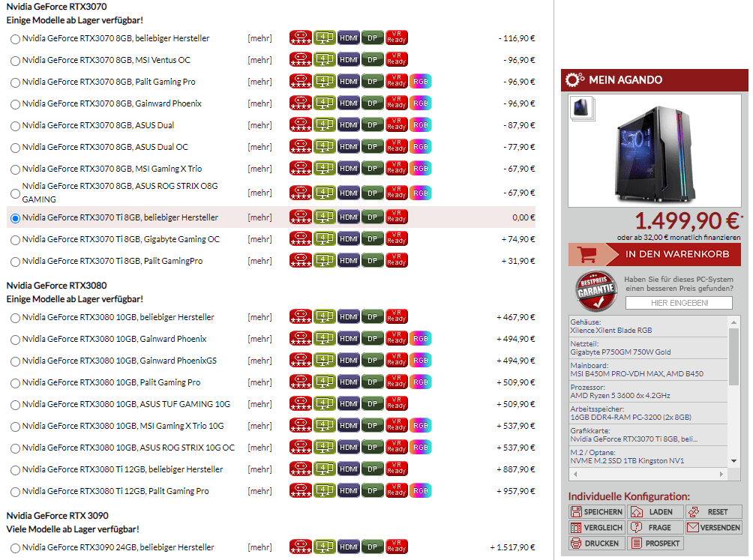The width and height of the screenshot is (753, 560).
Task: Pick RTX3080 Ti 12GB Palit Gaming Pro
Action: tap(15, 492)
